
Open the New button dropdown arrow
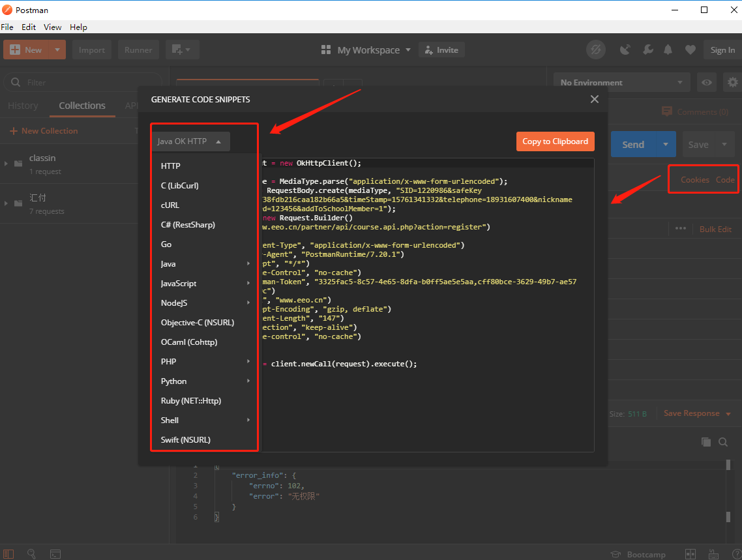click(x=57, y=50)
